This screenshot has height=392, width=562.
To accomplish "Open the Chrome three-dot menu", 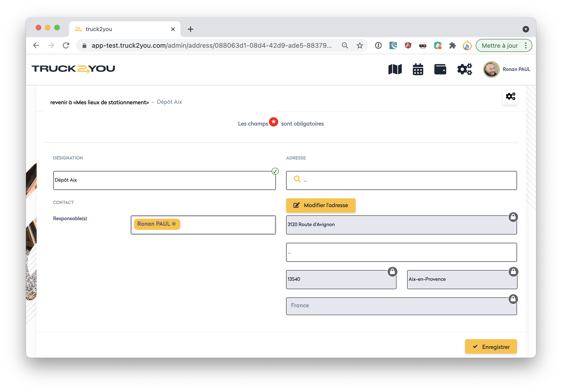I will (526, 45).
